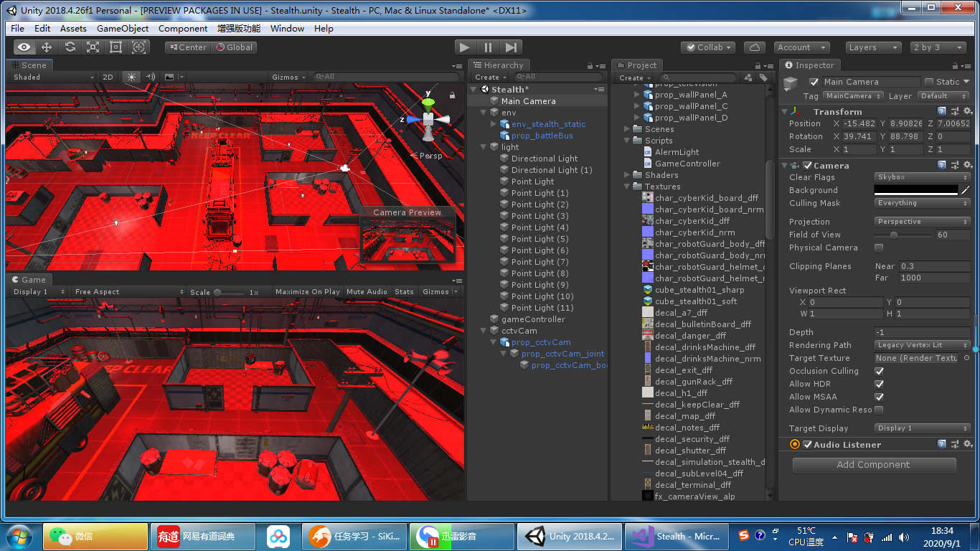
Task: Click the Play button
Action: 465,47
